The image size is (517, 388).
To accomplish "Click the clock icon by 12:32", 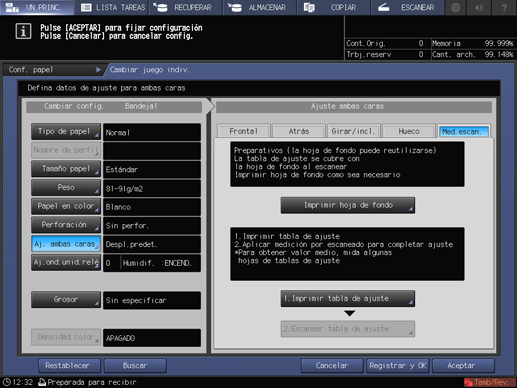I will click(x=6, y=382).
